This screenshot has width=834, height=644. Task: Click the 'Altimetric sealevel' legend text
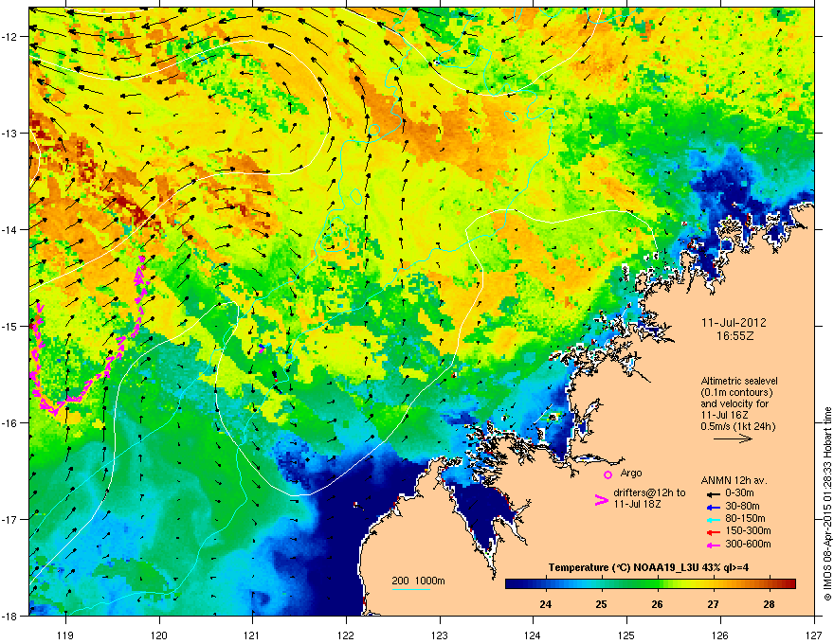click(739, 381)
